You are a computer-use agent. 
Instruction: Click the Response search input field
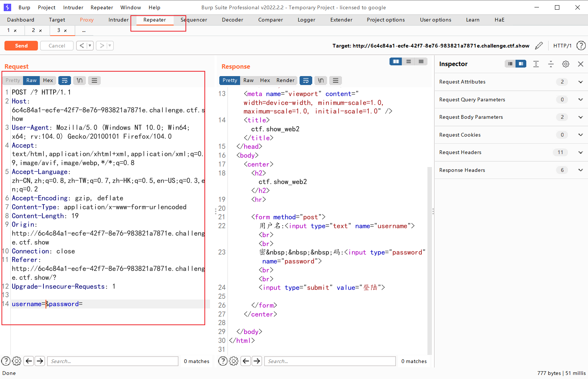pos(330,361)
